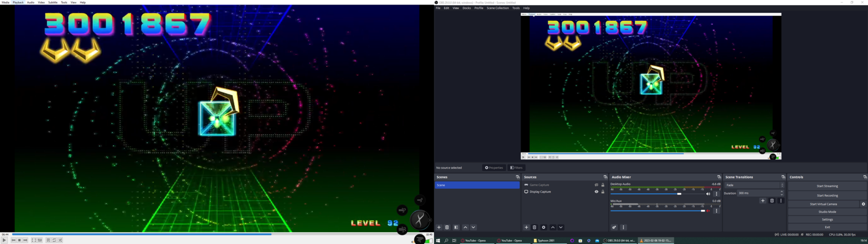
Task: Mute Desktop Audio speaker icon
Action: pyautogui.click(x=708, y=194)
